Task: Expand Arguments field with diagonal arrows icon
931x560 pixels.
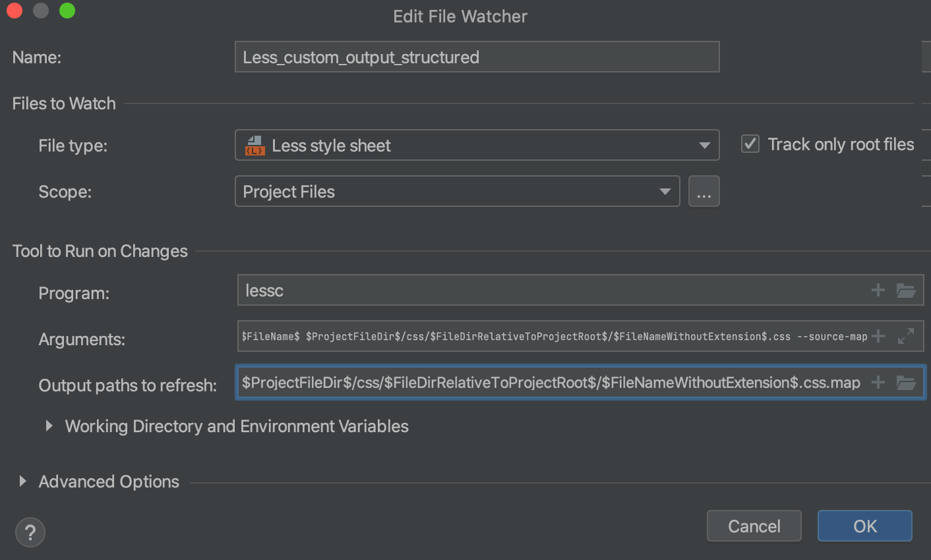Action: coord(906,336)
